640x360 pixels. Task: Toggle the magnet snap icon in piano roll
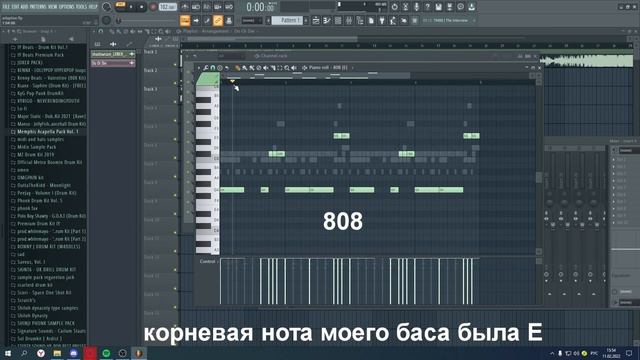(x=213, y=68)
